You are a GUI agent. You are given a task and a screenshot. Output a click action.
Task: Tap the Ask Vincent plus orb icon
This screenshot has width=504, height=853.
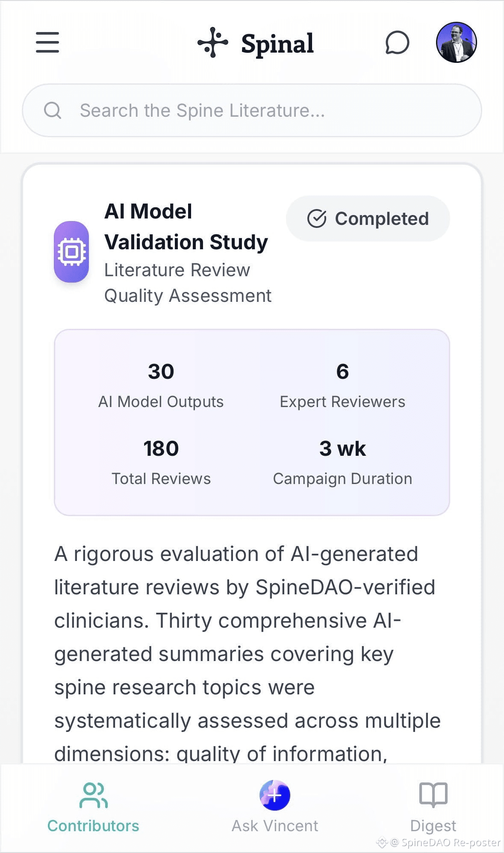point(275,795)
